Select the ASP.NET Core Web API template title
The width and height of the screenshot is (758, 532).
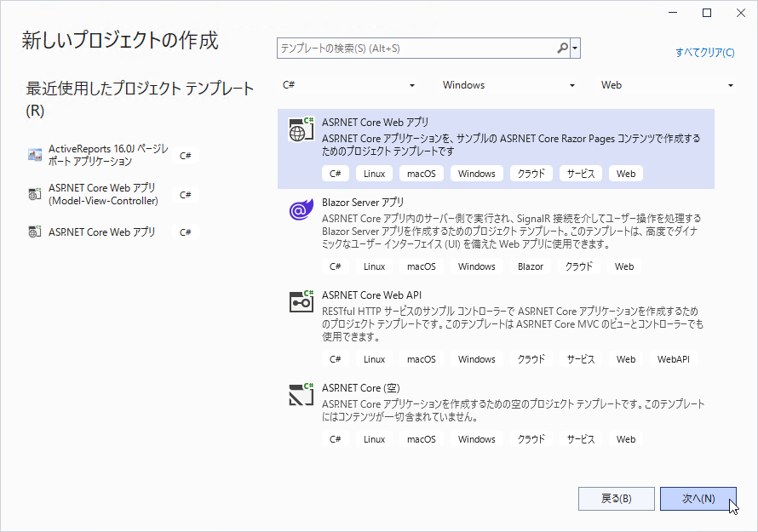pyautogui.click(x=371, y=295)
